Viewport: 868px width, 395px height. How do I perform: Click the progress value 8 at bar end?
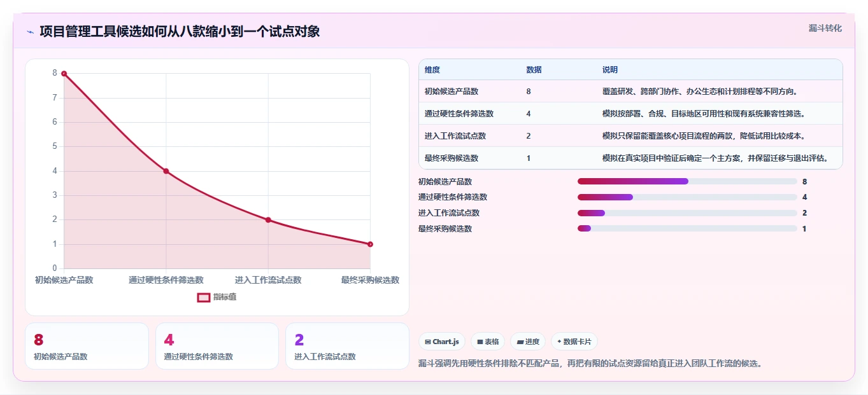(x=805, y=181)
